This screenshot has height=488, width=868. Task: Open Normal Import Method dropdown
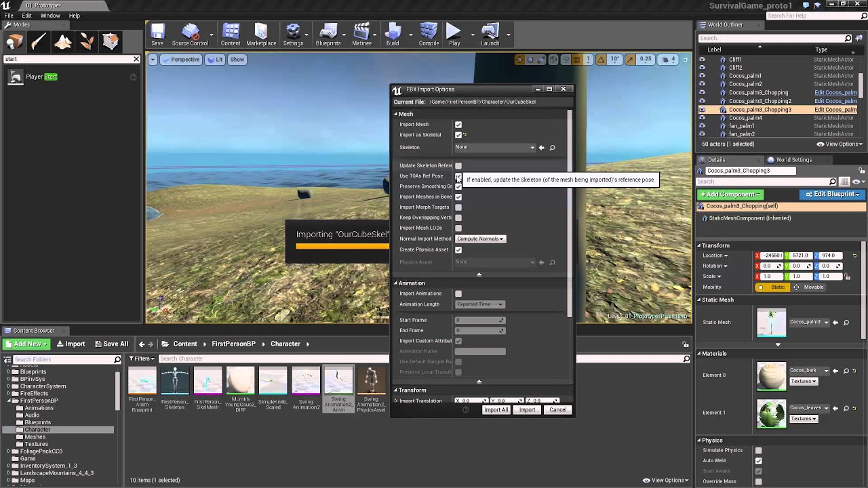[x=480, y=239]
